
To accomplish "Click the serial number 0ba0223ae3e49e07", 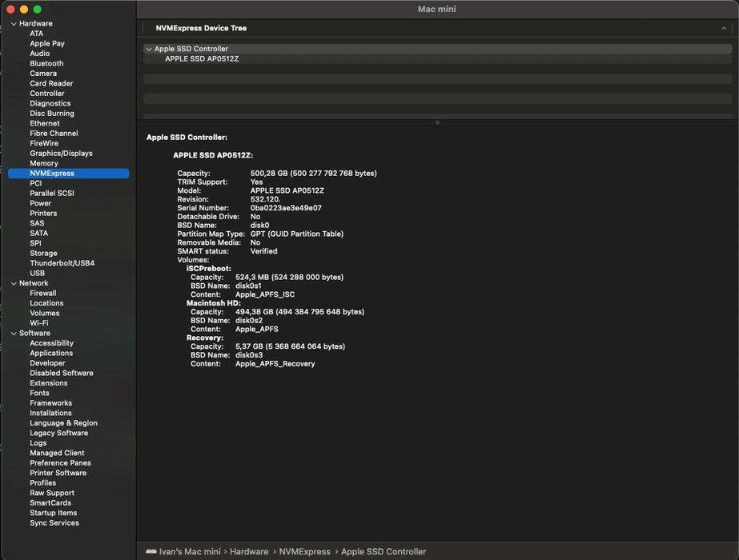I will [x=286, y=208].
